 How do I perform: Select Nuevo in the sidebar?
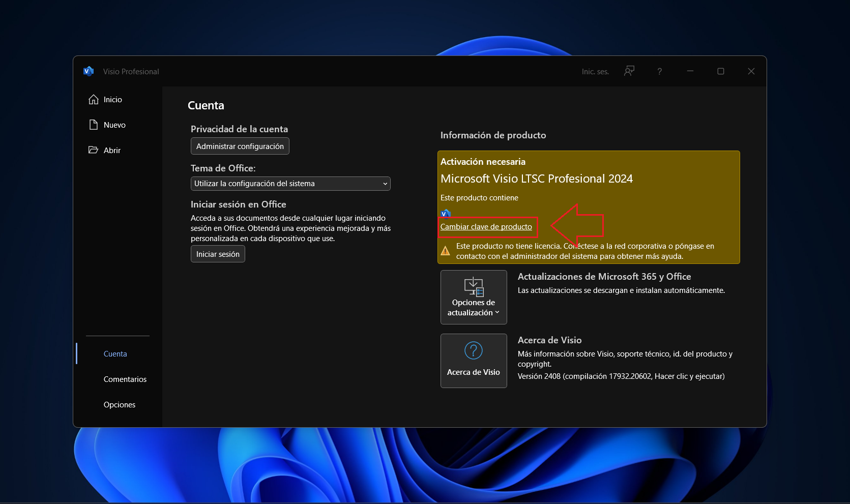[107, 125]
